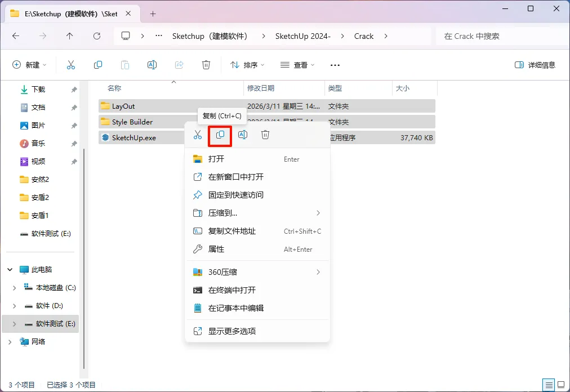
Task: Click SketchUp 2024- breadcrumb
Action: (x=303, y=36)
